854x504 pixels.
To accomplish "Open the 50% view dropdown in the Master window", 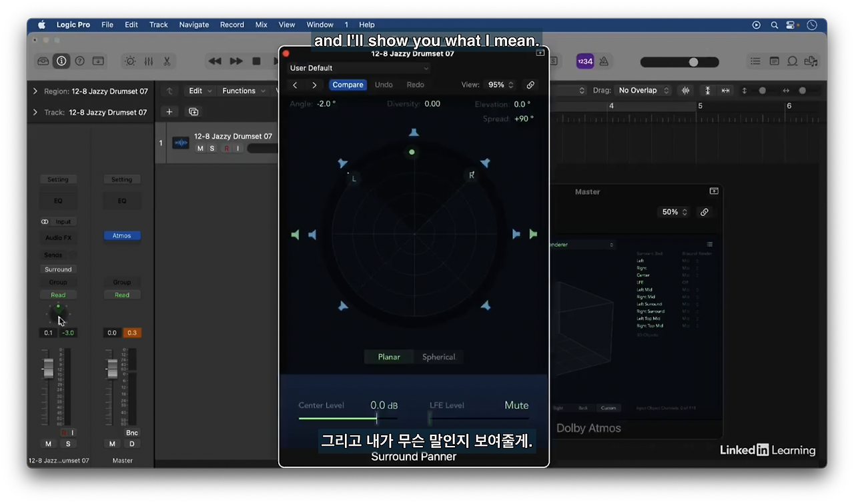I will coord(675,212).
